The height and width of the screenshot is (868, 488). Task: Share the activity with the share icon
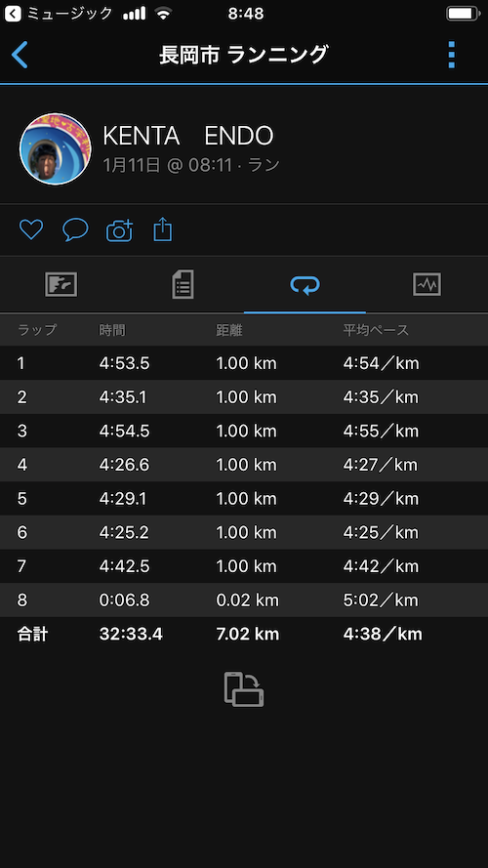(163, 229)
